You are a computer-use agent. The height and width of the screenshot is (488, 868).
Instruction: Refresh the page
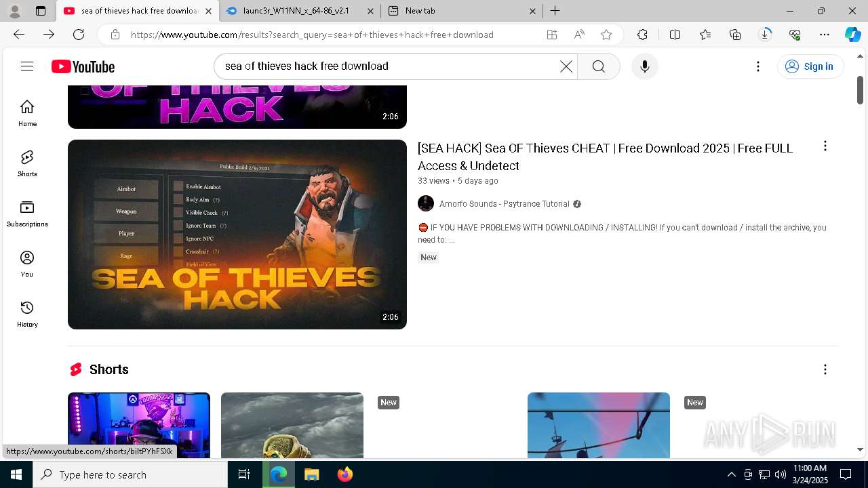coord(79,35)
